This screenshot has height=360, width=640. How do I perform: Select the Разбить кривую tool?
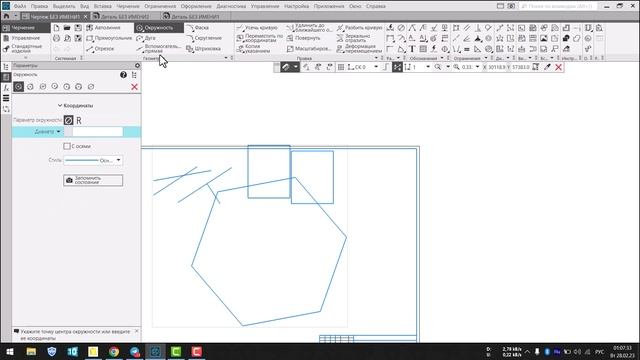[x=359, y=28]
